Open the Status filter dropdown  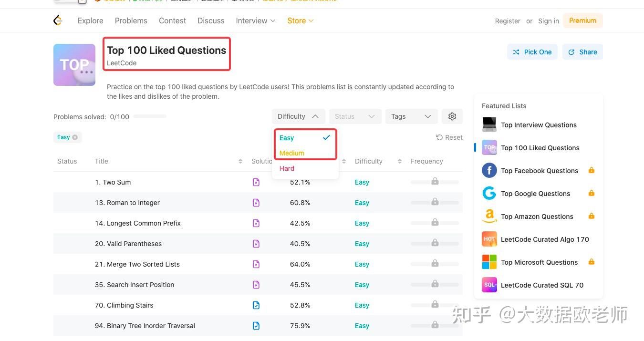(355, 116)
